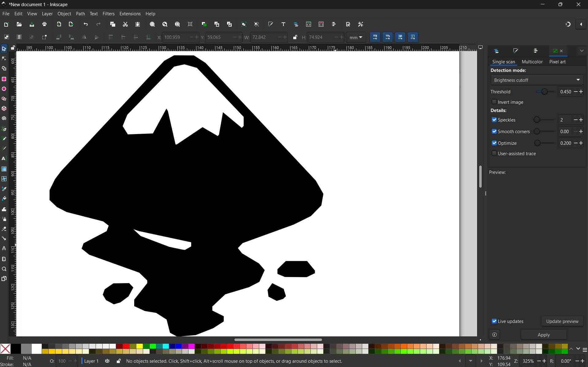Switch to the Pixel art tab

point(557,62)
